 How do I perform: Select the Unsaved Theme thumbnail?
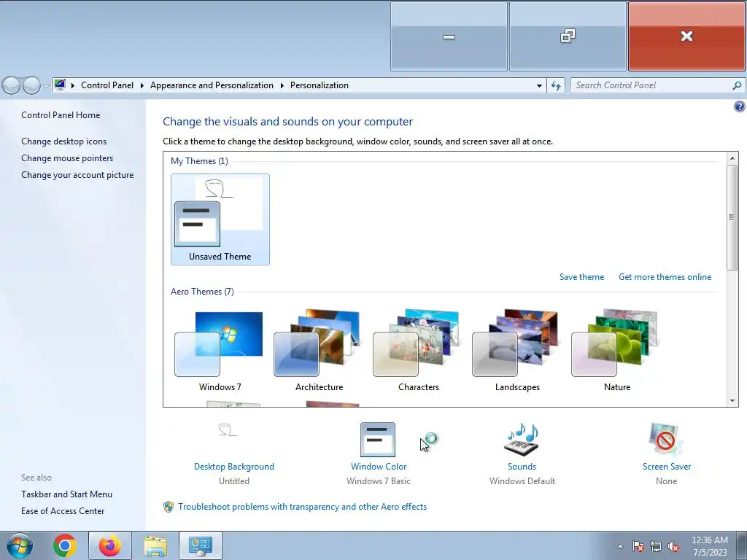[220, 219]
